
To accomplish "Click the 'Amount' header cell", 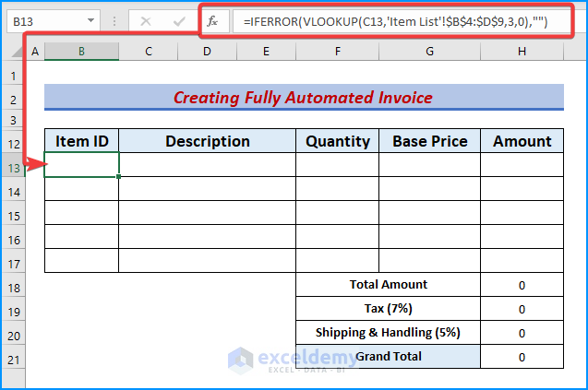I will pos(522,141).
